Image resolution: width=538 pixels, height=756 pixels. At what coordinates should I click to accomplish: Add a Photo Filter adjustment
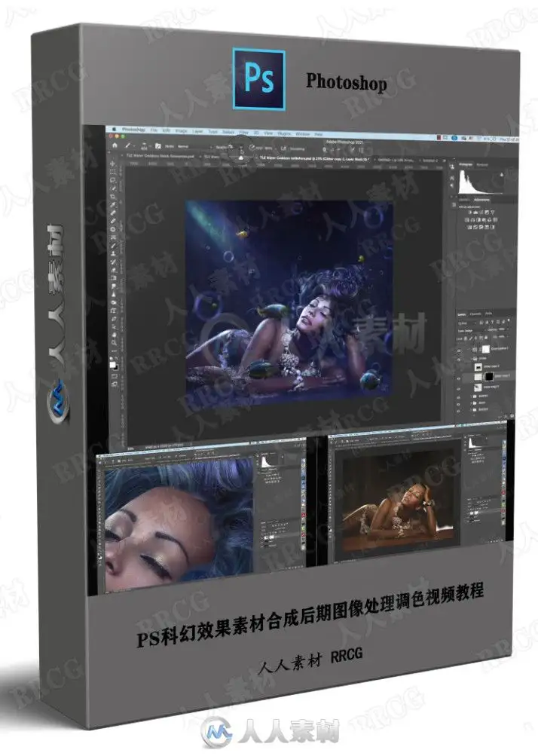[484, 220]
